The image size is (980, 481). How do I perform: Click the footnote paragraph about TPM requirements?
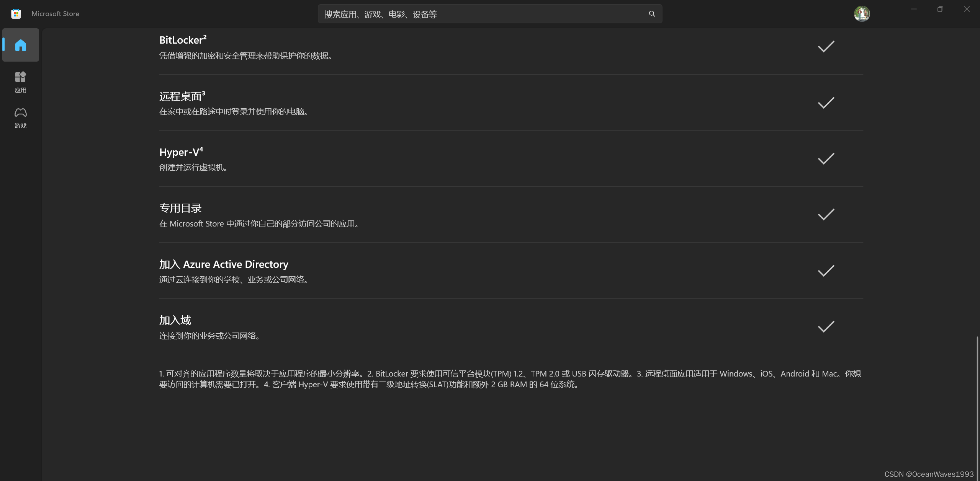(x=510, y=379)
